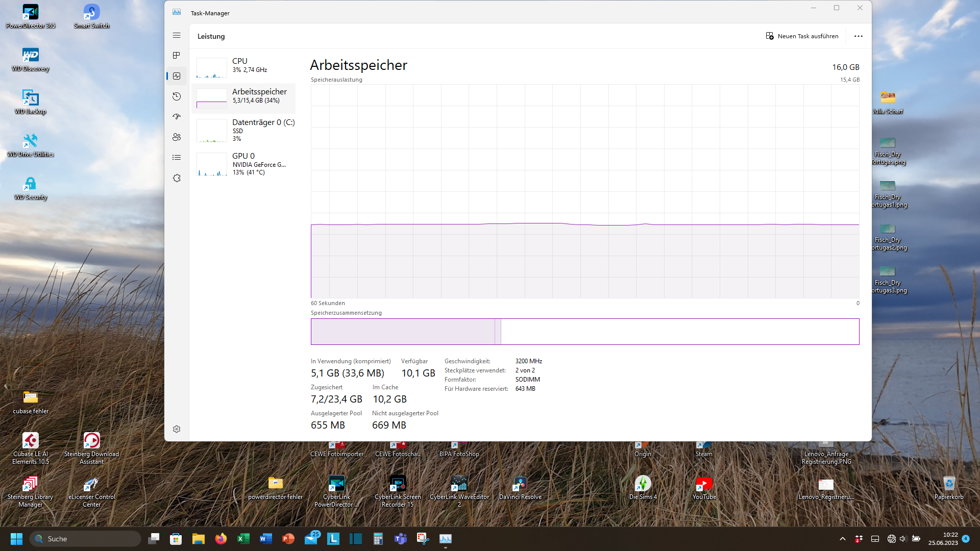Select Datenträger 0 (C:) performance item
This screenshot has width=980, height=551.
tap(243, 130)
